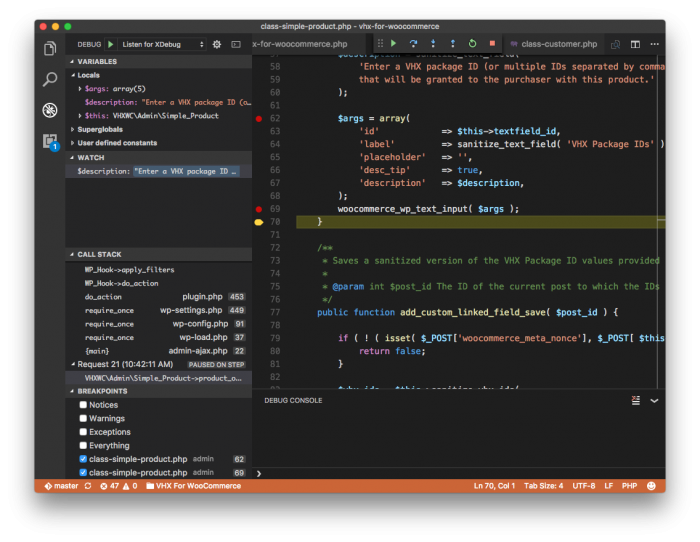Collapse the WATCH section
700x542 pixels.
click(72, 158)
